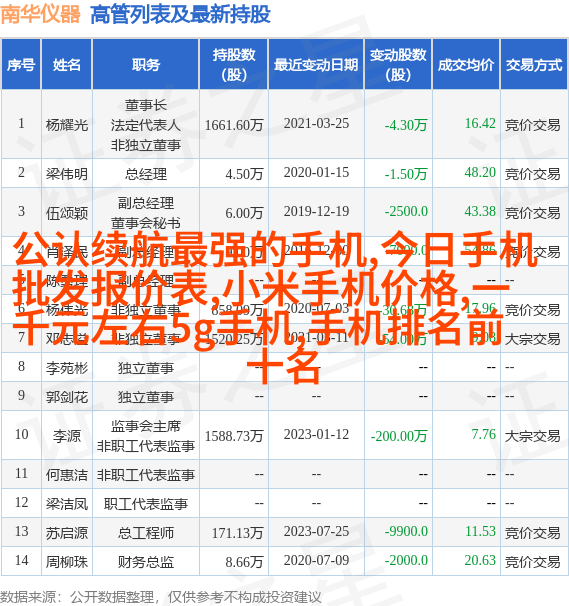Image resolution: width=569 pixels, height=606 pixels.
Task: Select the 持股数(股) column header
Action: click(234, 65)
